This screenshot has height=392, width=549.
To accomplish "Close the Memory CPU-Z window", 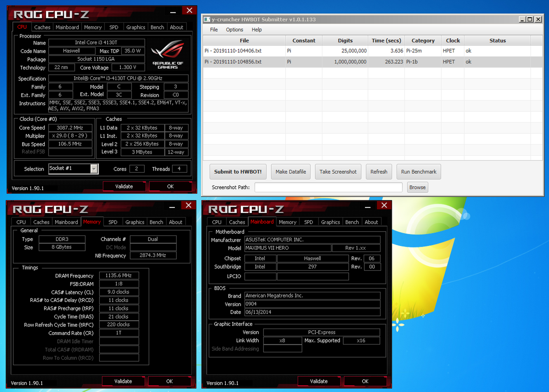I will point(189,206).
